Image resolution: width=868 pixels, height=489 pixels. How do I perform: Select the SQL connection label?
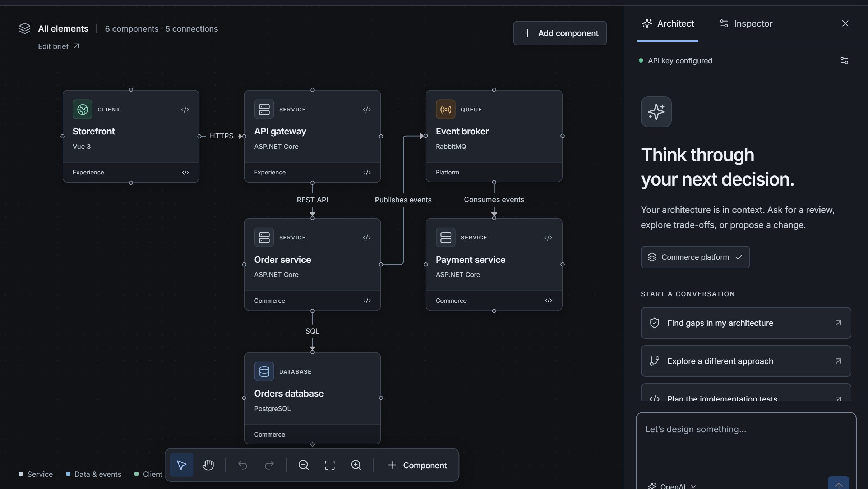pyautogui.click(x=312, y=331)
